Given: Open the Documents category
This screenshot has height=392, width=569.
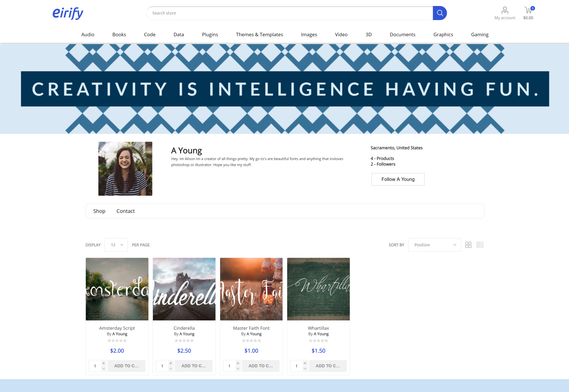Looking at the screenshot, I should pos(402,34).
